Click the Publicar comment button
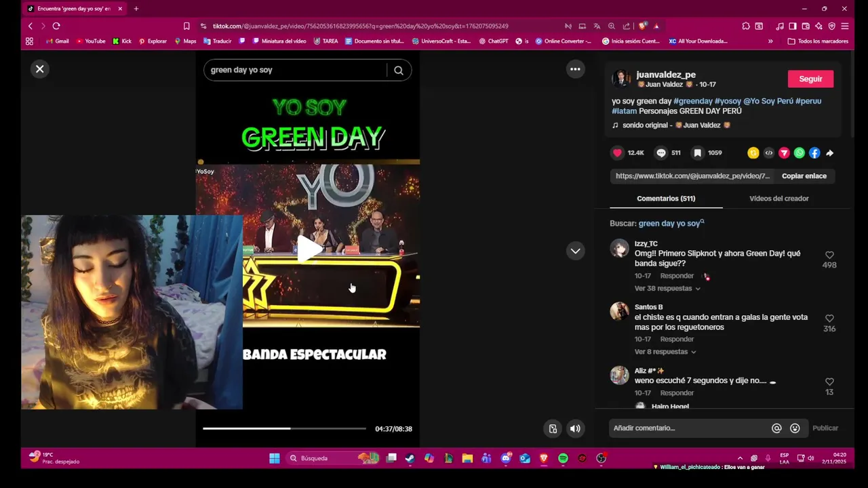The width and height of the screenshot is (868, 488). click(x=825, y=428)
